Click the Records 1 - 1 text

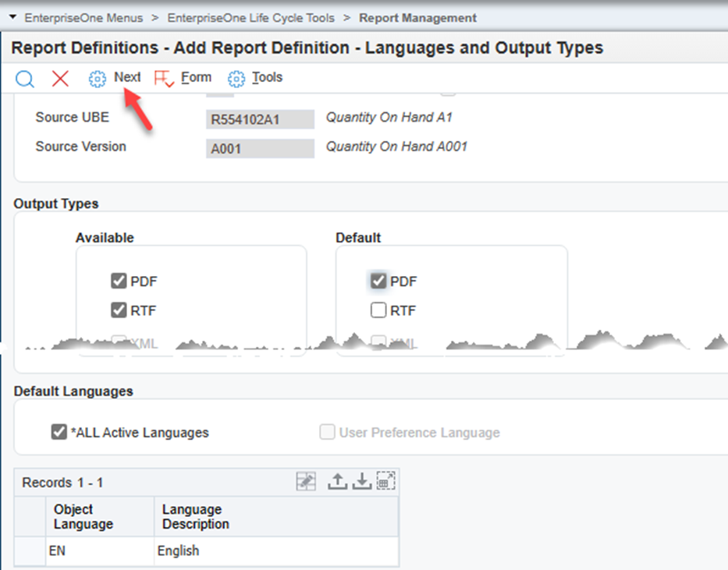click(62, 483)
